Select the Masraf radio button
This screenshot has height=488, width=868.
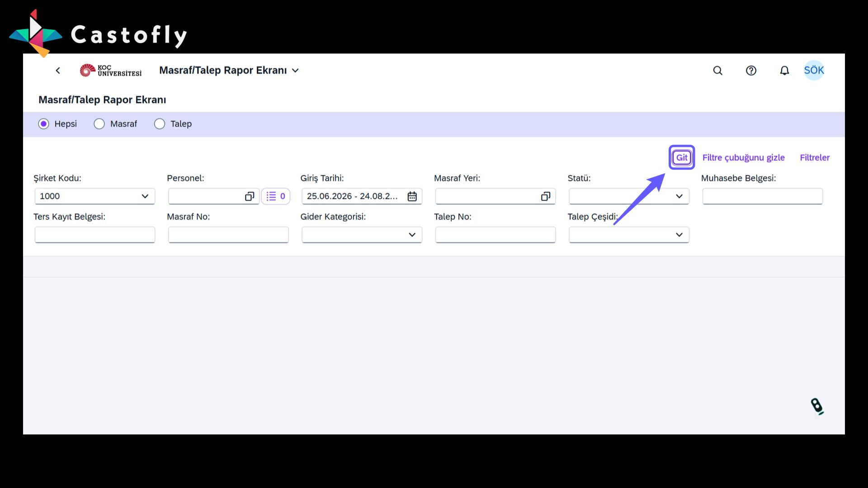click(99, 124)
